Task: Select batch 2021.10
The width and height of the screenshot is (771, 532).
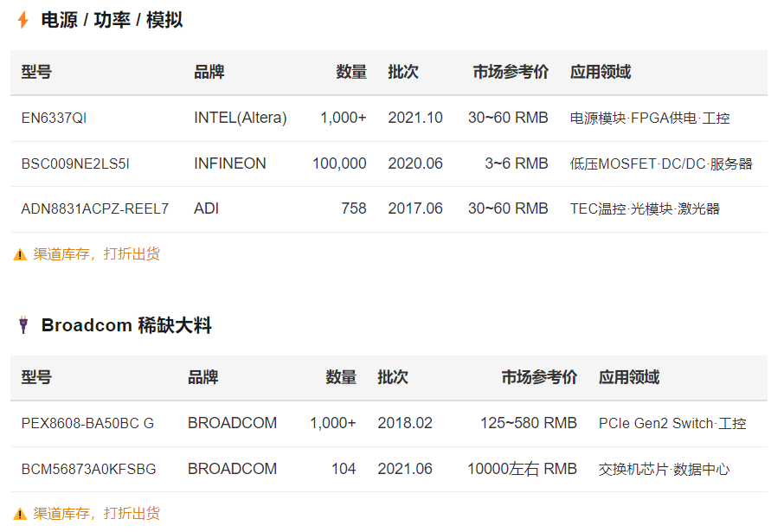Action: [x=415, y=118]
